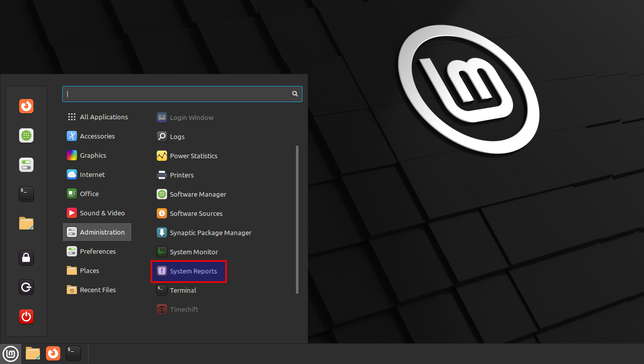Click the Logs magnifier icon
644x364 pixels.
pos(162,136)
